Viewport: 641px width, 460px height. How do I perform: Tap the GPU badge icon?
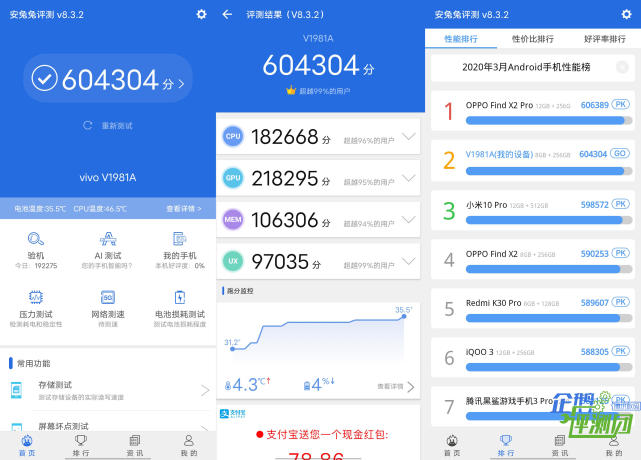click(x=233, y=178)
